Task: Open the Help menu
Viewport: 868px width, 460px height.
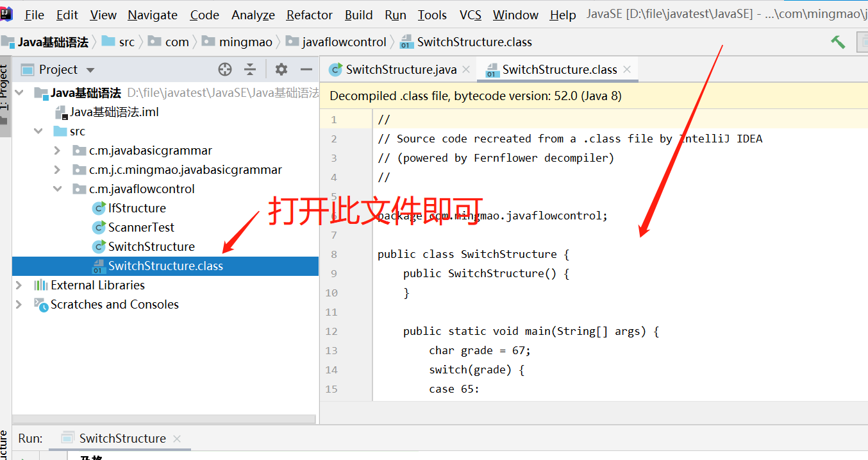Action: click(x=563, y=15)
